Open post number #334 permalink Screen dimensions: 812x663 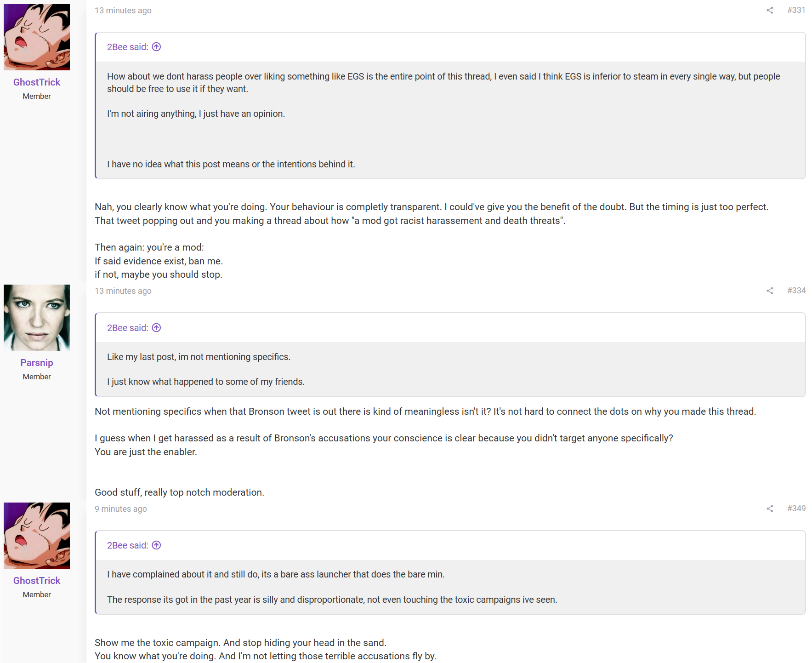pyautogui.click(x=796, y=291)
